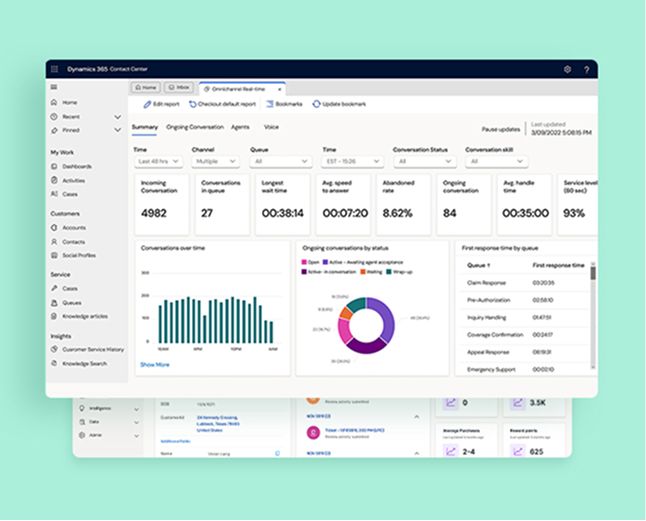This screenshot has width=646, height=521.
Task: Click the trend chart icon beside 3.5K
Action: tap(518, 403)
